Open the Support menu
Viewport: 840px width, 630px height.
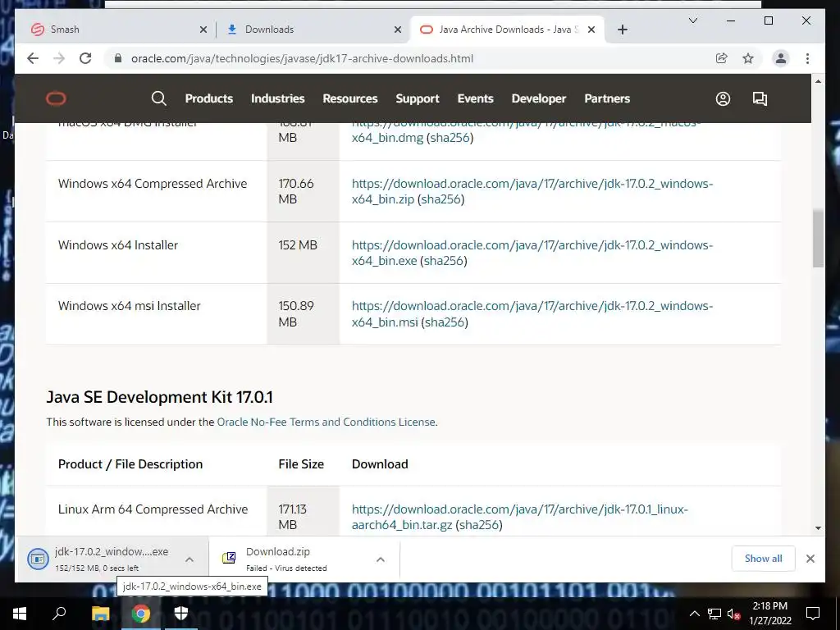418,98
